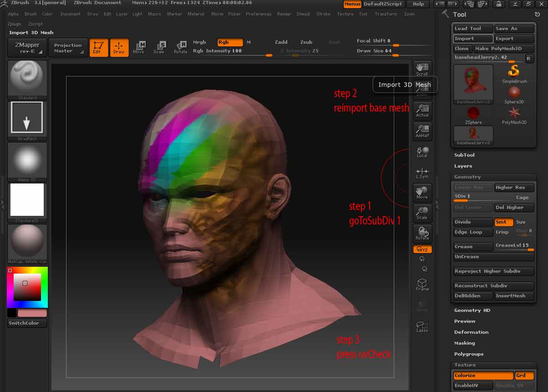The height and width of the screenshot is (392, 548).
Task: Open the DragRect stroke selector
Action: (27, 121)
